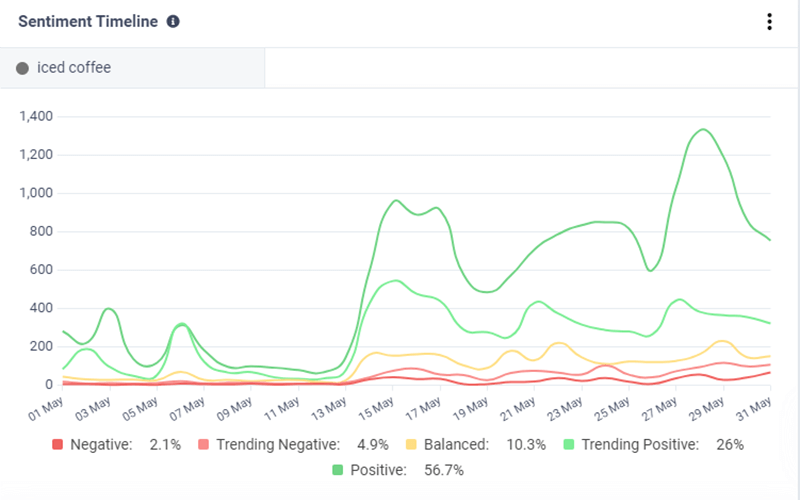Screen dimensions: 800x500
Task: Click the 01 May date marker
Action: [x=48, y=406]
